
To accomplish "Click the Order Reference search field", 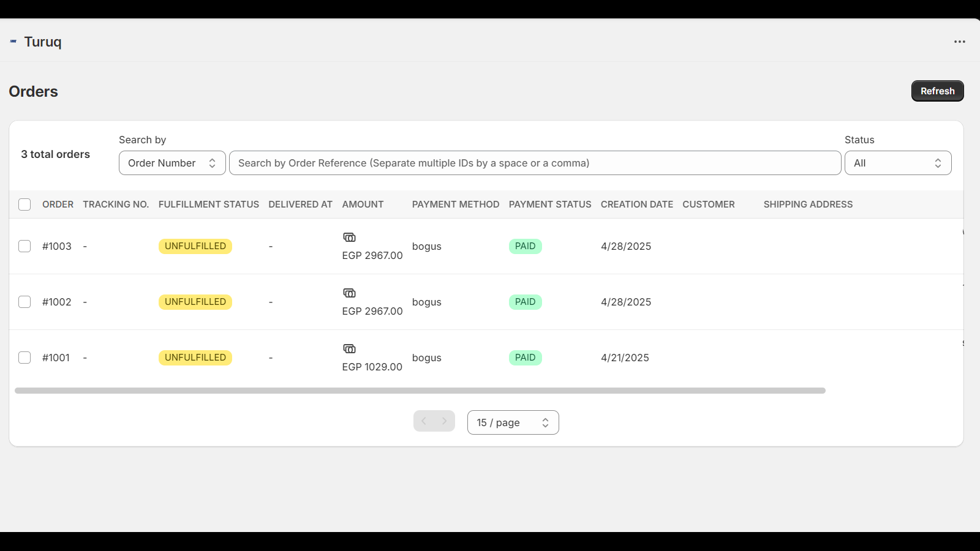I will [534, 163].
